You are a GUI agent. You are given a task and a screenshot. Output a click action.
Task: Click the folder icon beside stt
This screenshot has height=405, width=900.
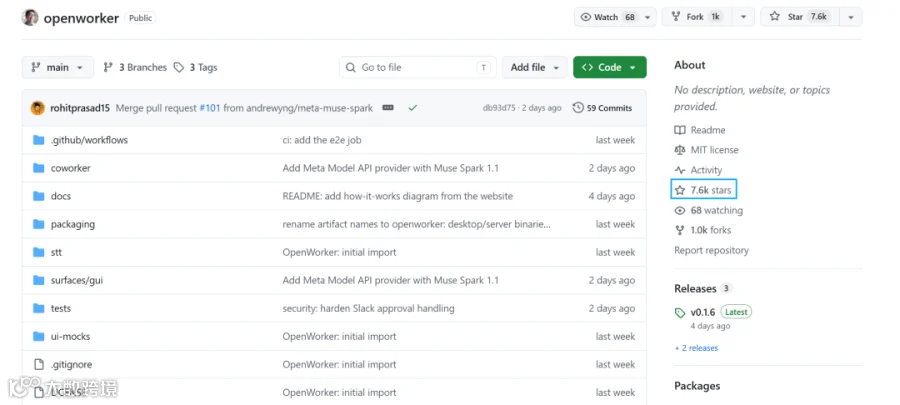[x=38, y=252]
